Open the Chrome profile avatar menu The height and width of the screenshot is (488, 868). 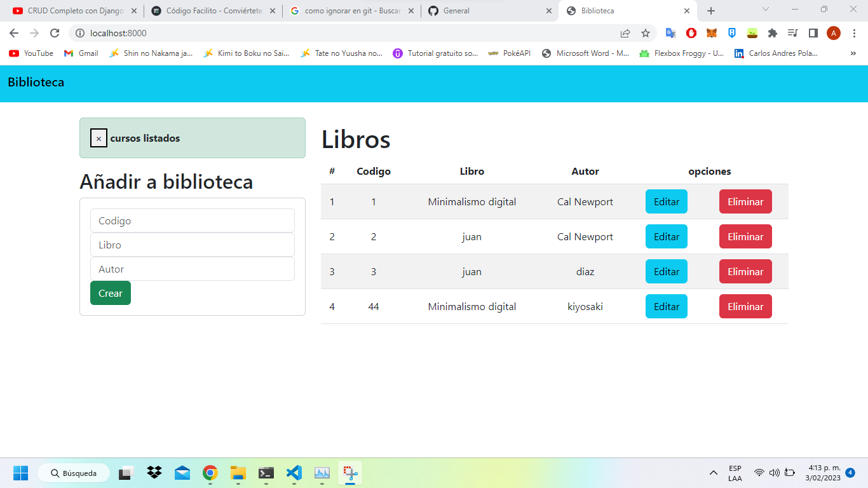[x=834, y=33]
